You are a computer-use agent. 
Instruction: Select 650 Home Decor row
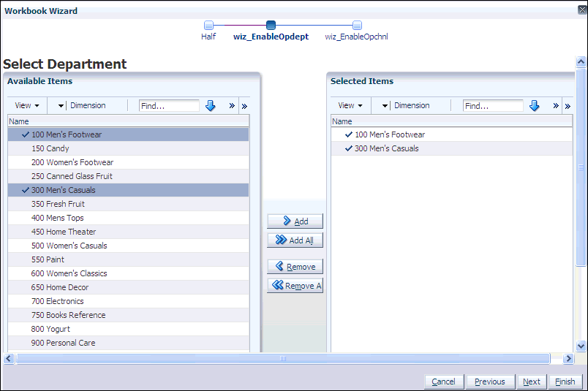(x=128, y=287)
